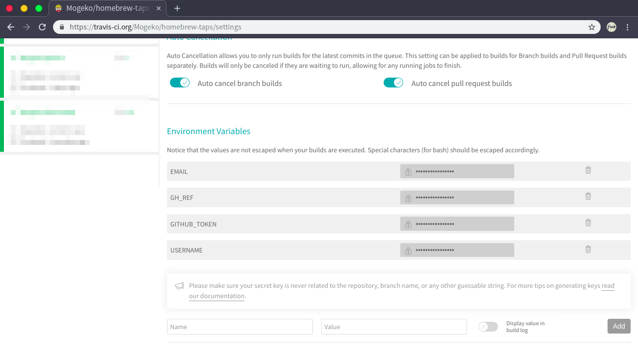Select the USERNAME variable name

click(187, 251)
